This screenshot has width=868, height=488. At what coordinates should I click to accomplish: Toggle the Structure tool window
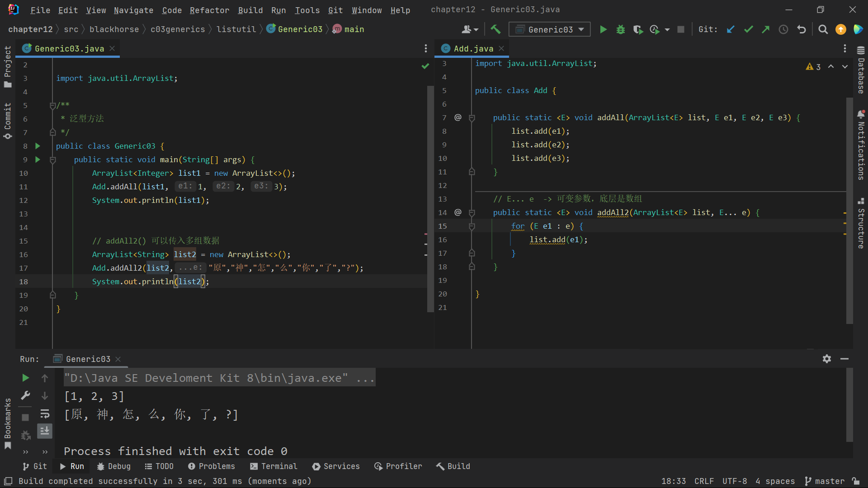coord(861,224)
